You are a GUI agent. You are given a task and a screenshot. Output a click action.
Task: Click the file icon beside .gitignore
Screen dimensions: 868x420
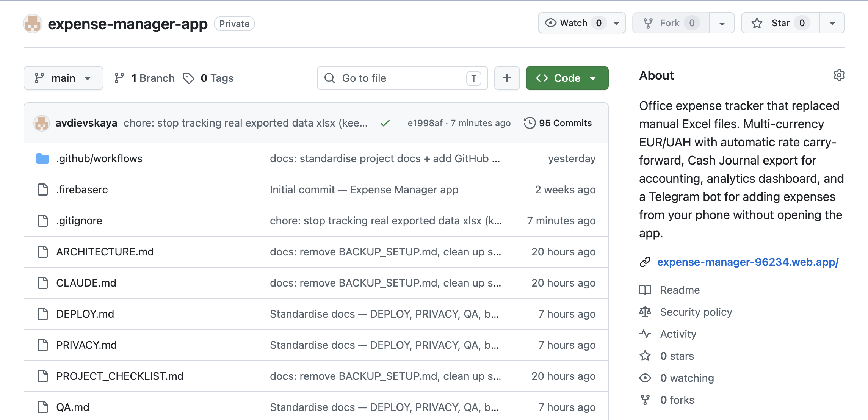[43, 221]
